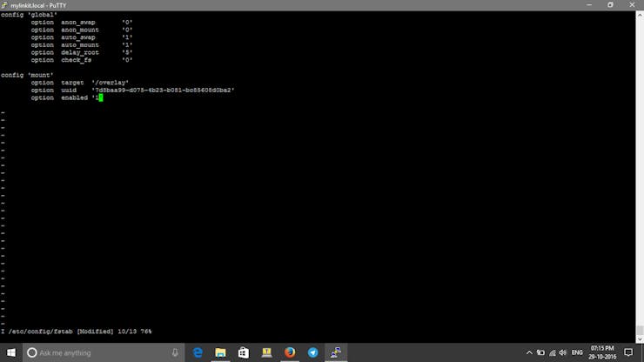Image resolution: width=644 pixels, height=362 pixels.
Task: Open the volume tray icon
Action: 563,352
